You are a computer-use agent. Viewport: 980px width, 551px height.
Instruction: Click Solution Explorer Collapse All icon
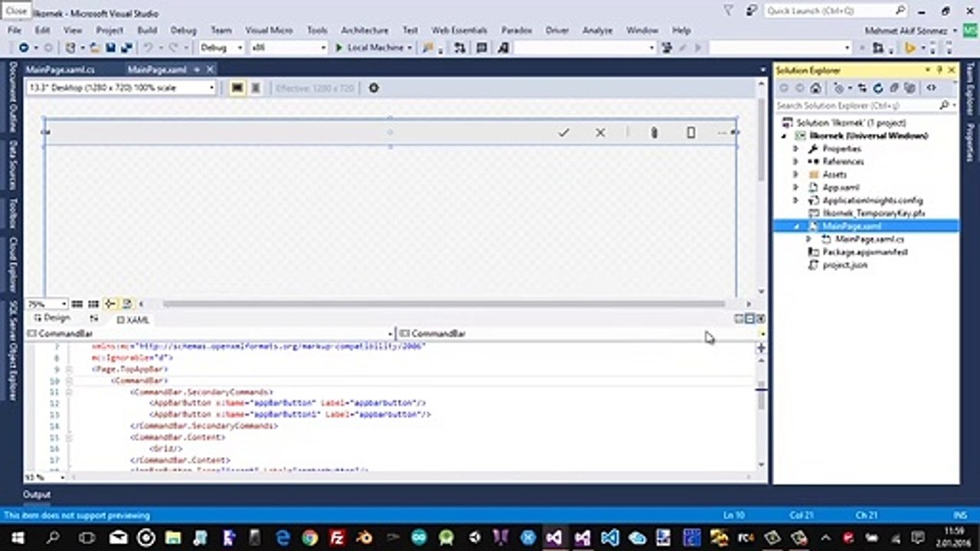893,88
